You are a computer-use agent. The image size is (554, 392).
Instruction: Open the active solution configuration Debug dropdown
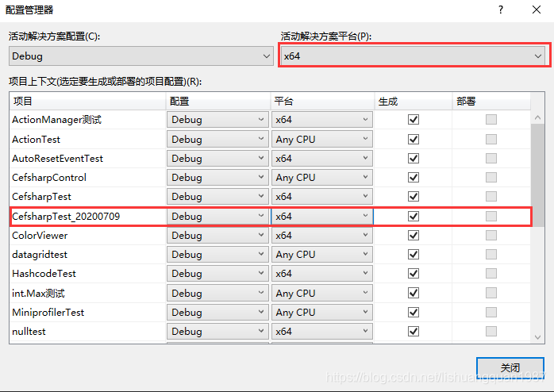pos(140,56)
